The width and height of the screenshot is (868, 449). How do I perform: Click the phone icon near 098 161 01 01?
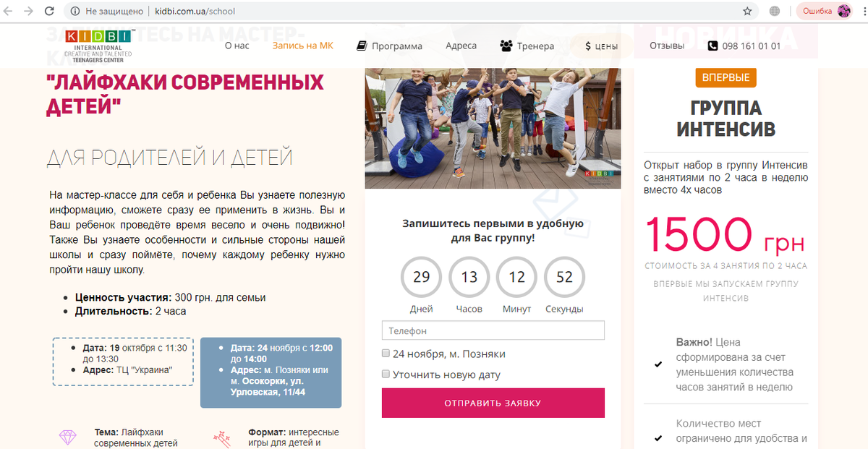[713, 46]
